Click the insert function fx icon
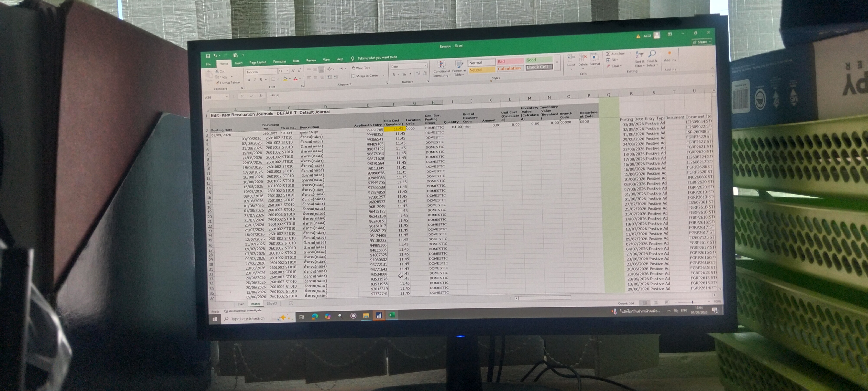The height and width of the screenshot is (391, 868). coord(261,96)
